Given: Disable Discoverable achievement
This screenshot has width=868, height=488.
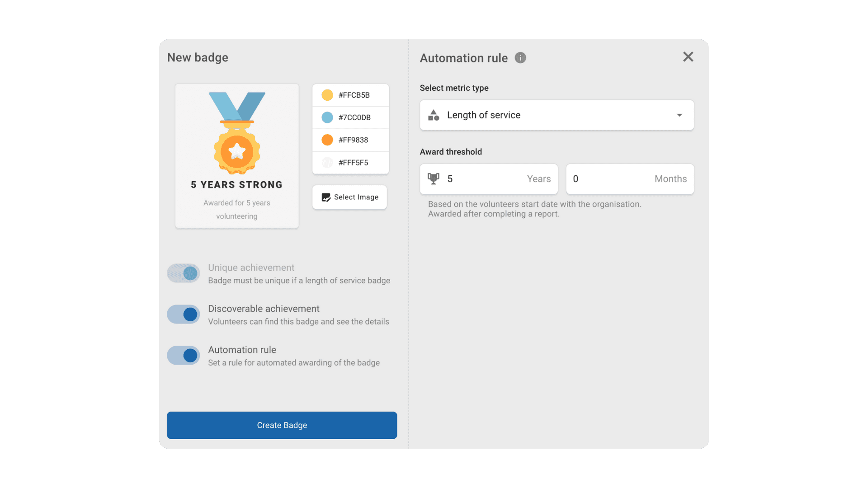Looking at the screenshot, I should 183,314.
